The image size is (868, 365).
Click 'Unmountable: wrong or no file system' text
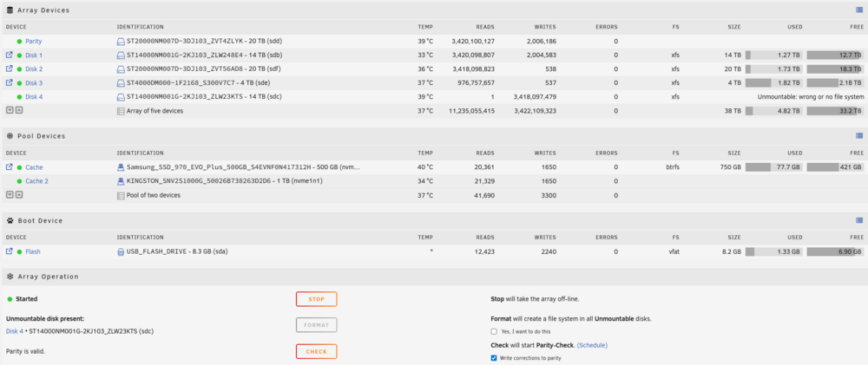[x=811, y=97]
